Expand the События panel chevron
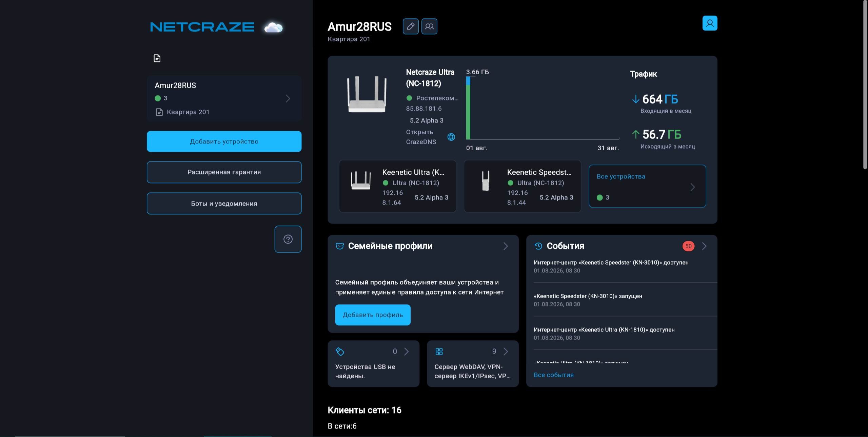Viewport: 868px width, 437px height. [704, 246]
